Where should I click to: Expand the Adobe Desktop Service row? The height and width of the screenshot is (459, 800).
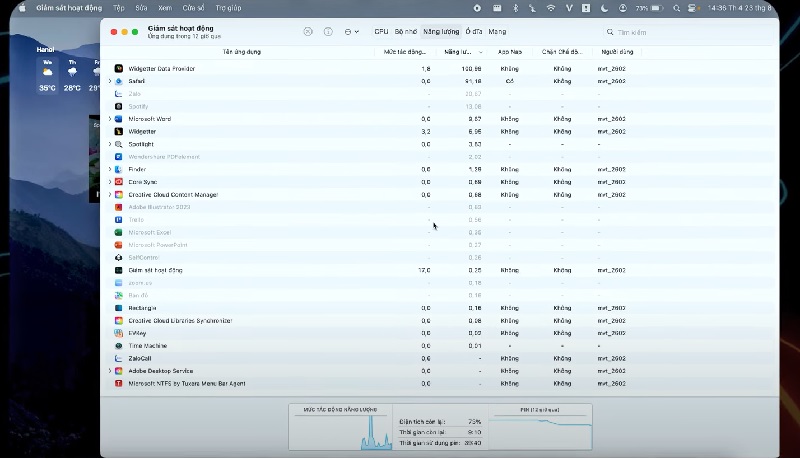click(x=110, y=371)
